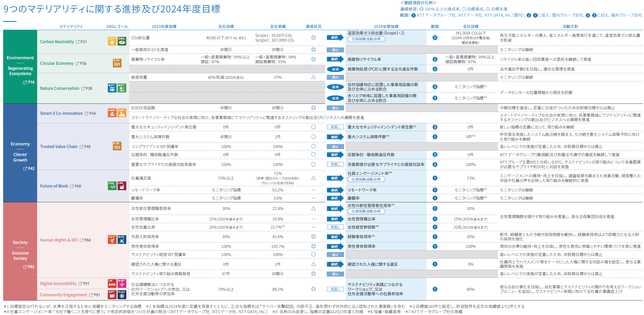Click the SDG 14 life below water icon

tap(112, 88)
